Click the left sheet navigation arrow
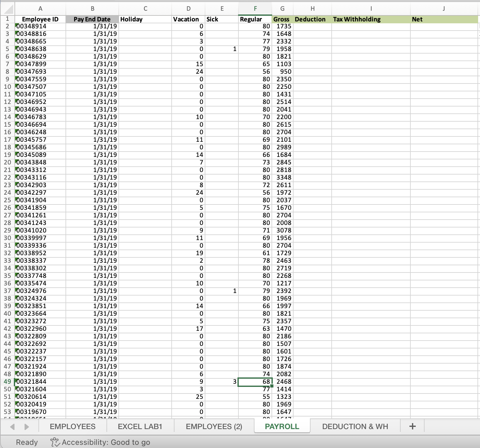The width and height of the screenshot is (480, 448). point(12,426)
